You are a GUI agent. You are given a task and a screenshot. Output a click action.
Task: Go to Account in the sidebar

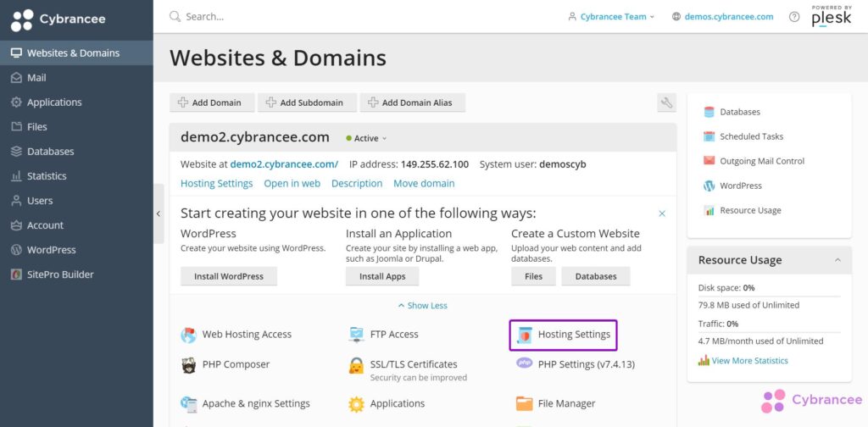76,225
